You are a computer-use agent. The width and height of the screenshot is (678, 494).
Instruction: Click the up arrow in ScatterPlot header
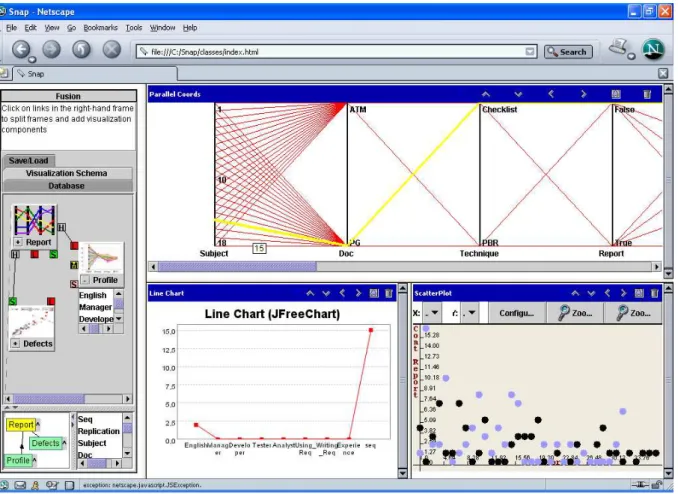click(575, 293)
